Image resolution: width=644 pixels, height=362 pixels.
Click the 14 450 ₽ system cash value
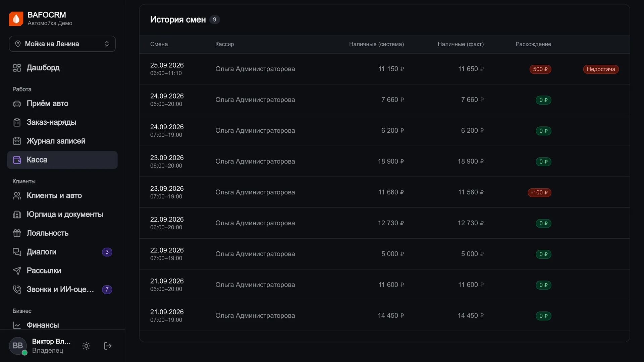391,316
